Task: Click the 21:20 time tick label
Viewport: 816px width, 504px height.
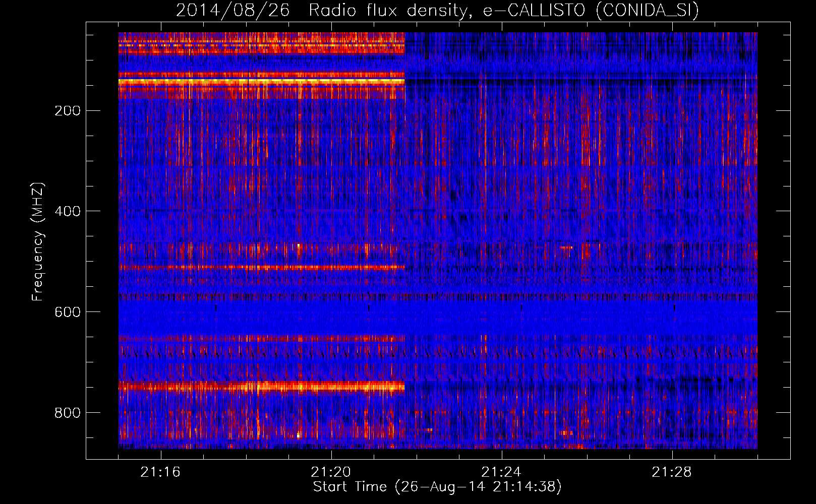Action: [x=331, y=472]
